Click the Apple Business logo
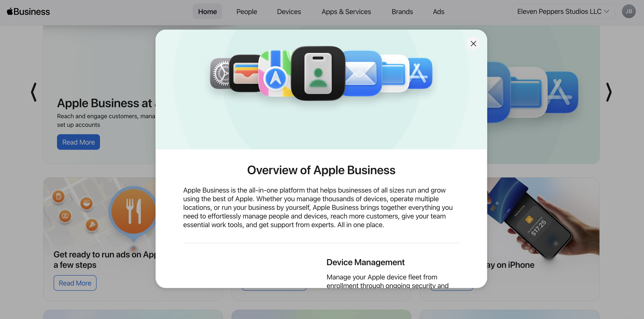 coord(28,11)
